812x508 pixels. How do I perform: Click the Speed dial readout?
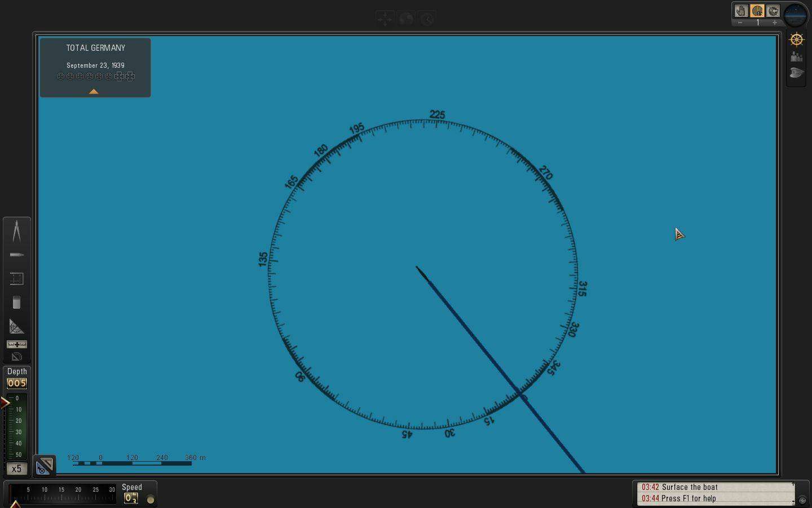(x=131, y=498)
